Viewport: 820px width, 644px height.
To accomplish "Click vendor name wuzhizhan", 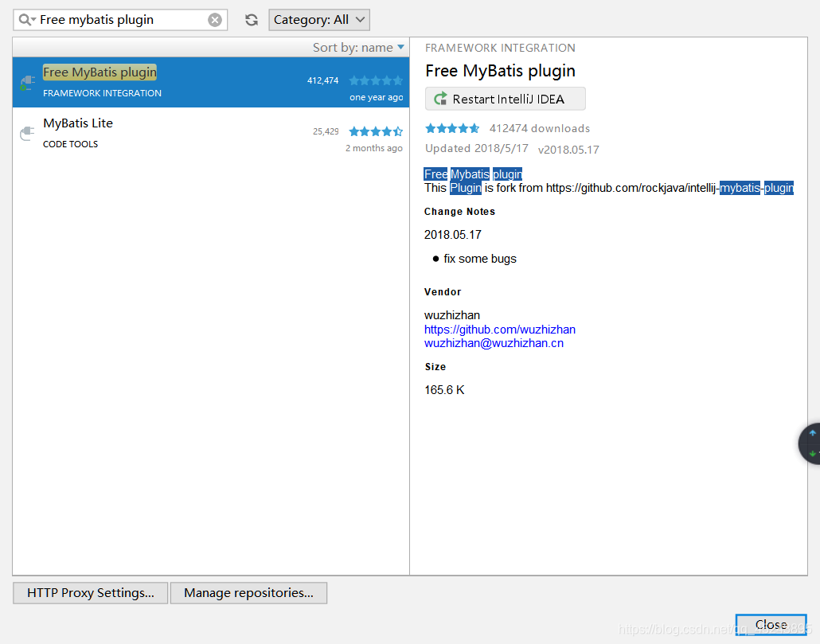I will pyautogui.click(x=452, y=315).
